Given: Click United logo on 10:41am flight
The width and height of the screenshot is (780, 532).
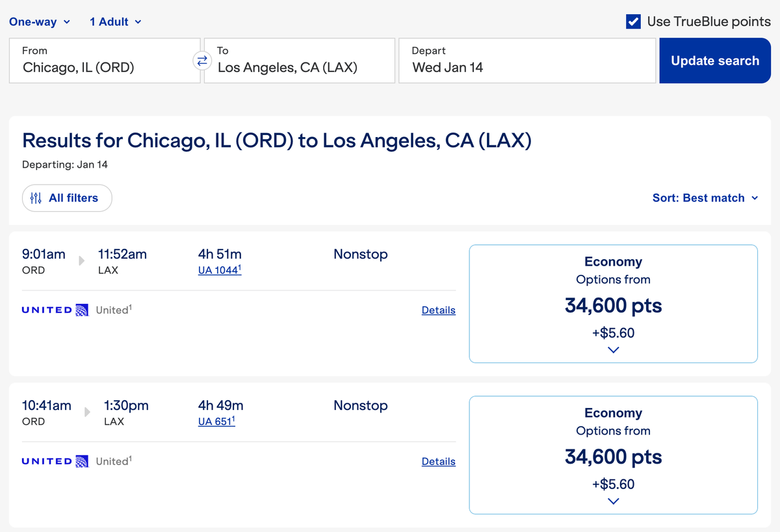Looking at the screenshot, I should 55,461.
